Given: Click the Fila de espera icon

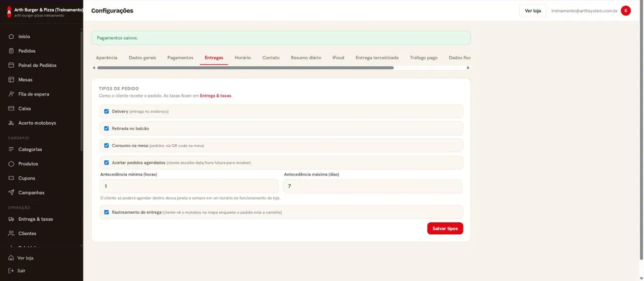Looking at the screenshot, I should [x=11, y=94].
